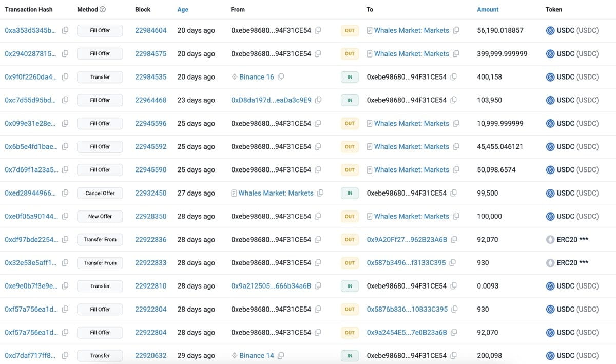Open 0x587b3496...f3133C395 recipient address

(406, 263)
